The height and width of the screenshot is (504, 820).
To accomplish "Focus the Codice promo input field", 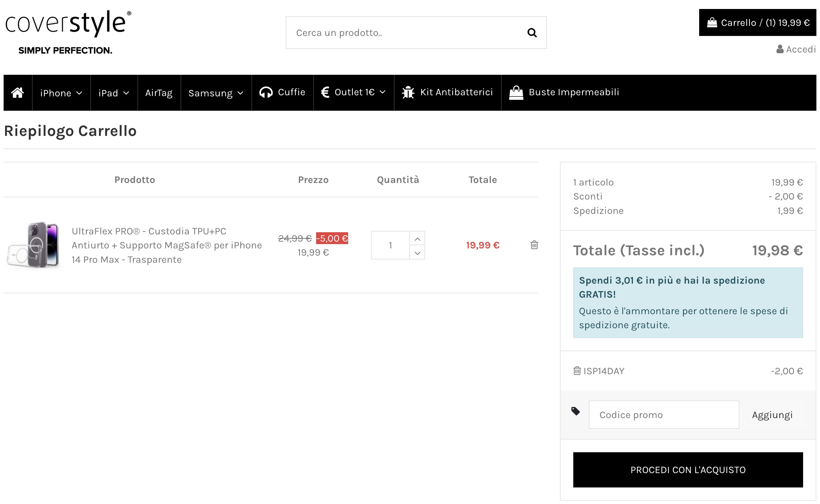I will click(664, 415).
